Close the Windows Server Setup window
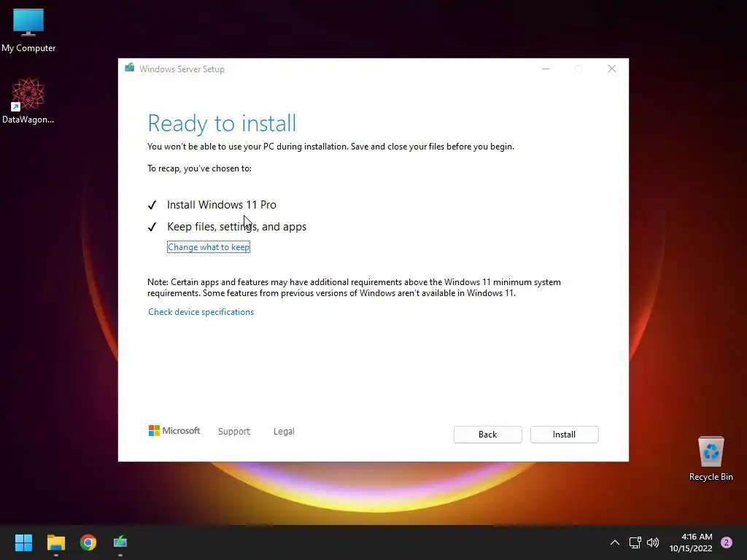747x560 pixels. tap(612, 69)
